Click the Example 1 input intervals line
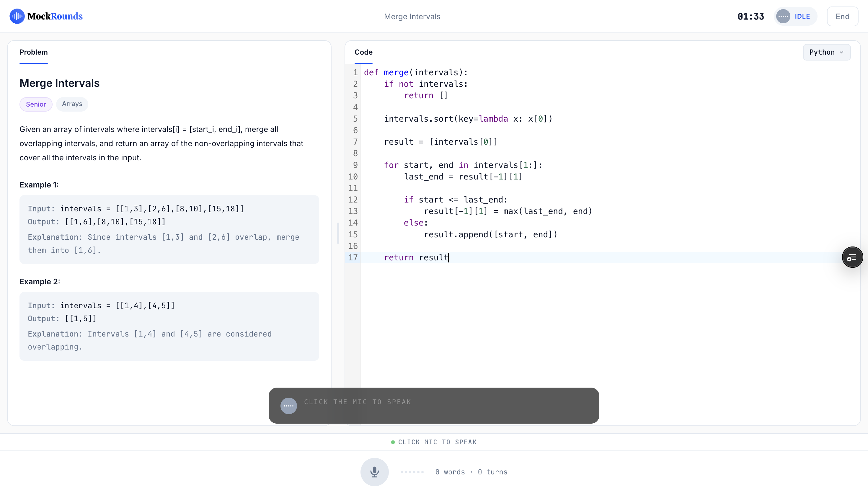Viewport: 868px width, 493px height. pos(136,209)
